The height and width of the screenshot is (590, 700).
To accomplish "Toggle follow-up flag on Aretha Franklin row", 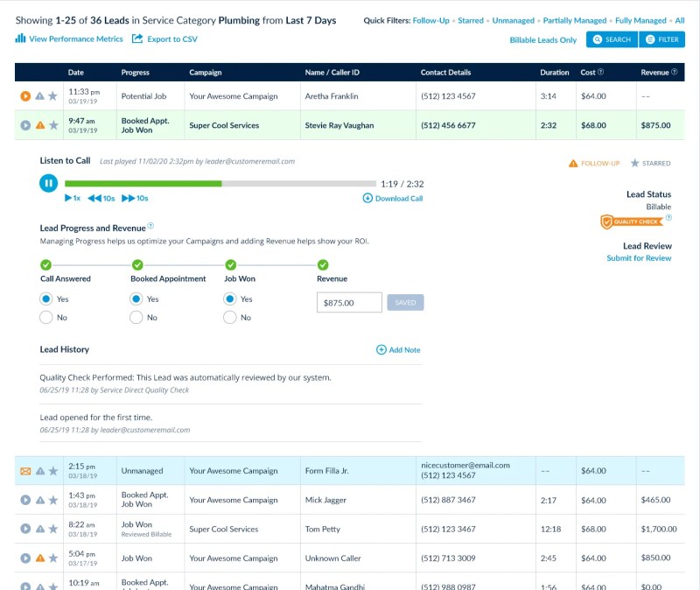I will click(39, 96).
